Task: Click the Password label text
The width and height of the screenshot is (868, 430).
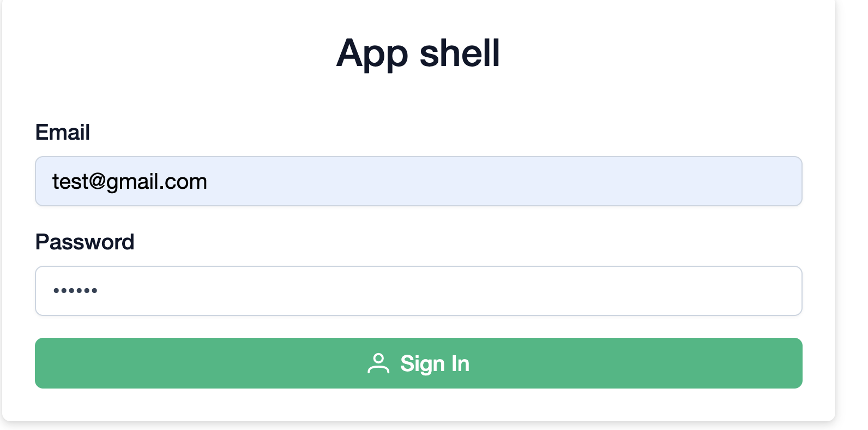Action: pyautogui.click(x=85, y=242)
